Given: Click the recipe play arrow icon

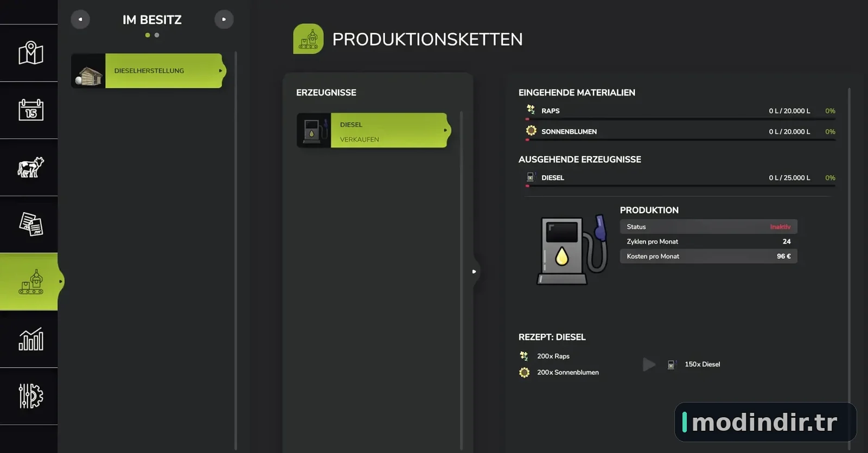Looking at the screenshot, I should pyautogui.click(x=649, y=364).
